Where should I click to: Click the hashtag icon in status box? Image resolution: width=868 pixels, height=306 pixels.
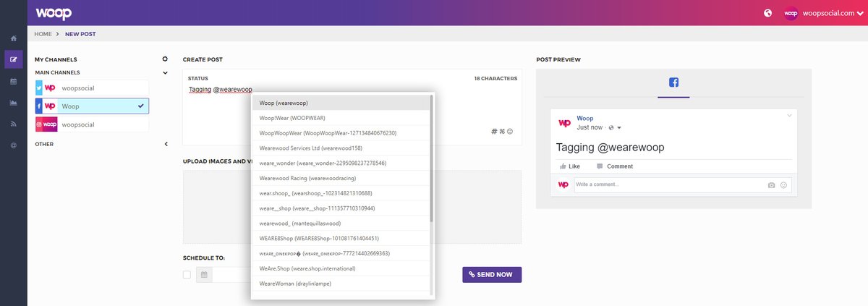pyautogui.click(x=494, y=131)
